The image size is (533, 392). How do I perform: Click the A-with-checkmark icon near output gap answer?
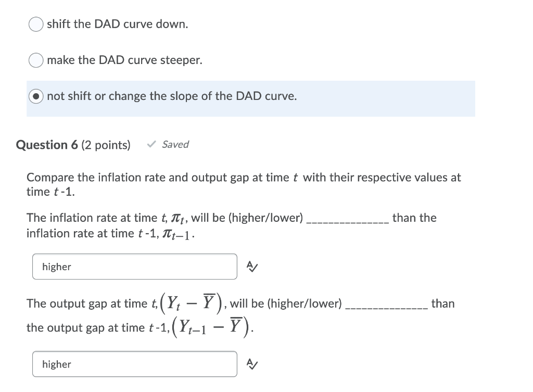click(x=252, y=363)
